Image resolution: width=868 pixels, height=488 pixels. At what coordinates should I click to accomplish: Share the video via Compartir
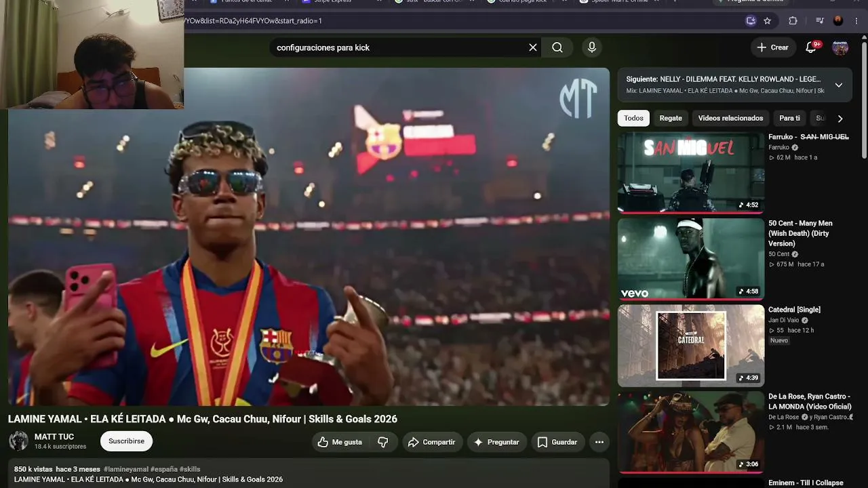click(431, 442)
